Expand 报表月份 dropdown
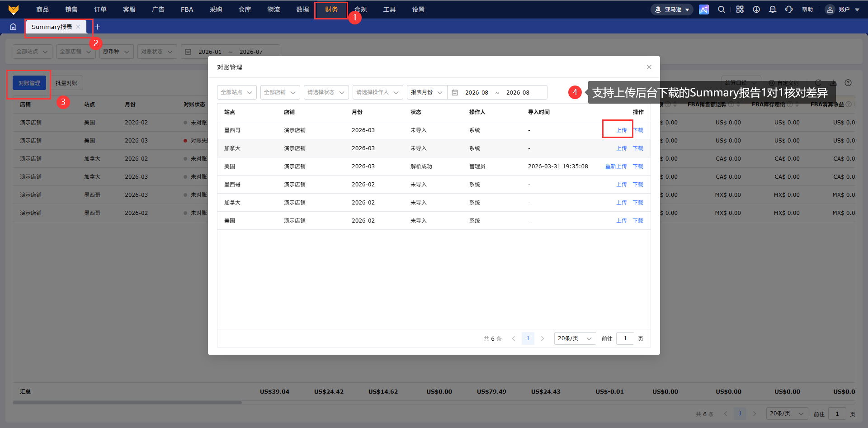The width and height of the screenshot is (868, 428). (427, 92)
